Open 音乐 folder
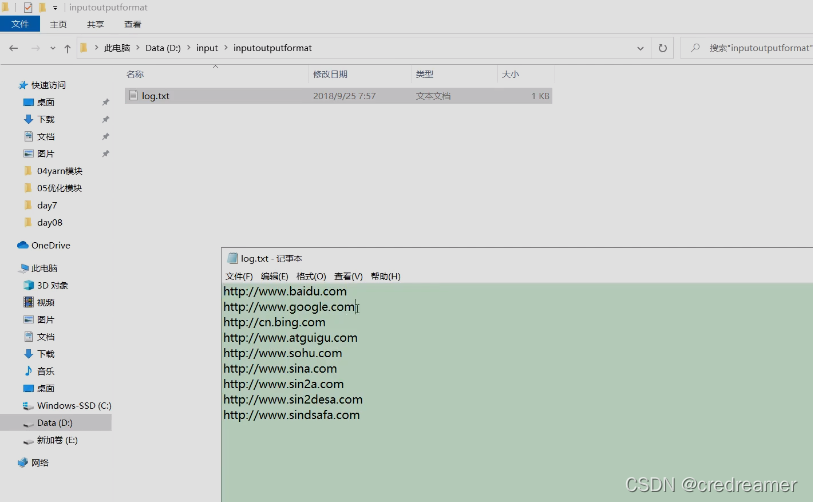Viewport: 813px width, 502px height. click(x=46, y=371)
